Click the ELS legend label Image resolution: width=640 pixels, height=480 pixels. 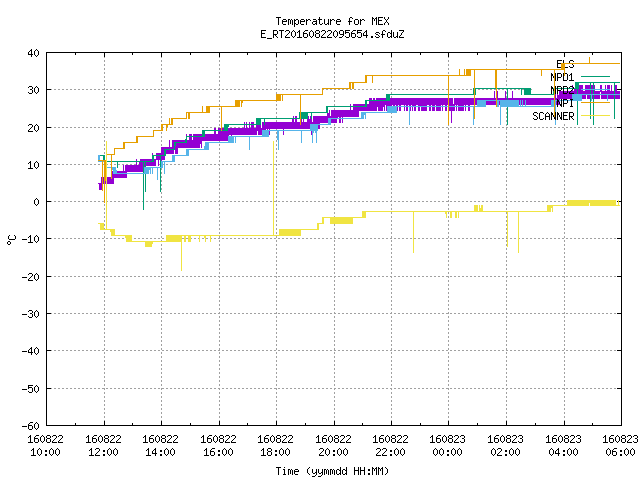565,64
